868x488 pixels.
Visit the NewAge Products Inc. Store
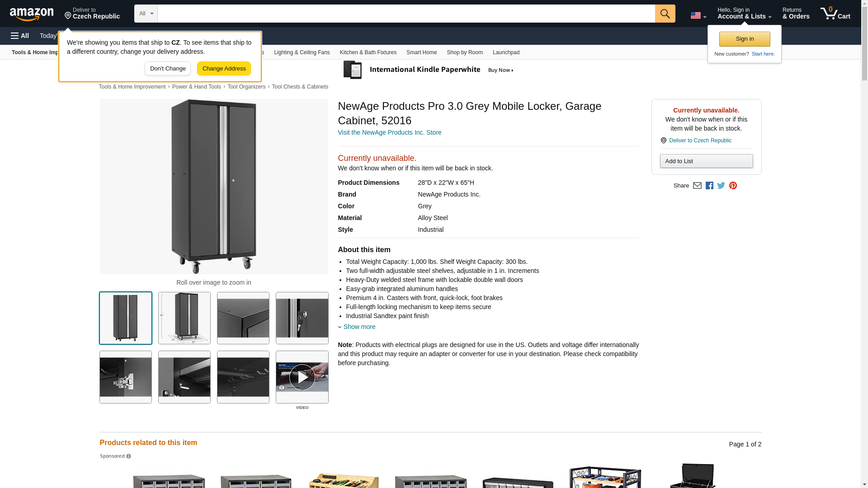[x=389, y=132]
